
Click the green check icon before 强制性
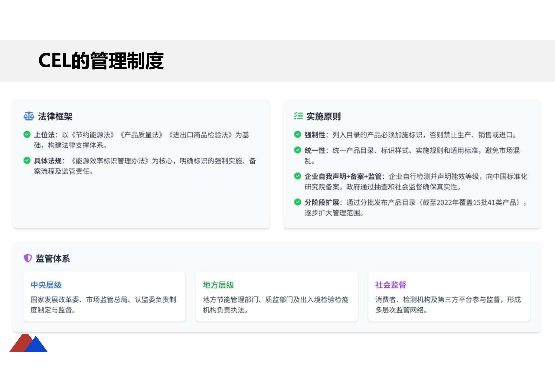point(298,134)
